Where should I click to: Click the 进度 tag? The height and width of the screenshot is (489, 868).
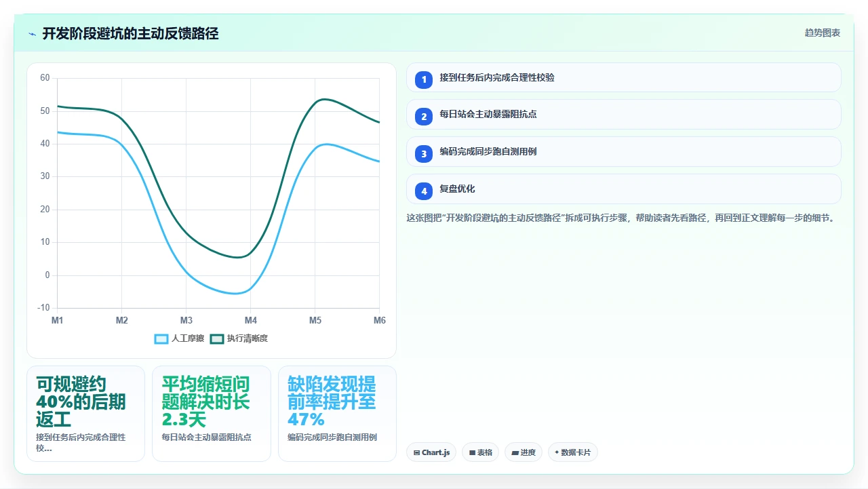point(524,452)
